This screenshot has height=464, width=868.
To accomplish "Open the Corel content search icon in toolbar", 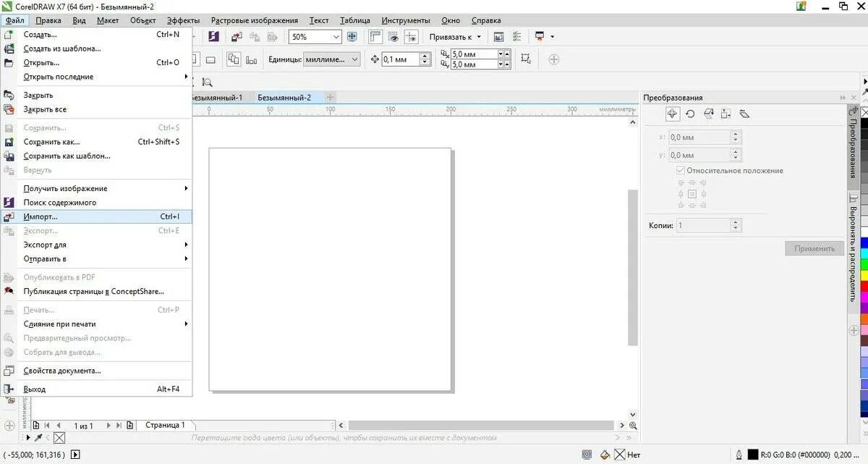I will pos(214,37).
